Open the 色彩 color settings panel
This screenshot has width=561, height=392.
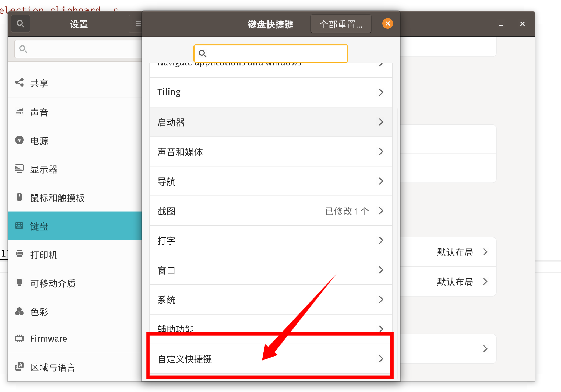[75, 312]
